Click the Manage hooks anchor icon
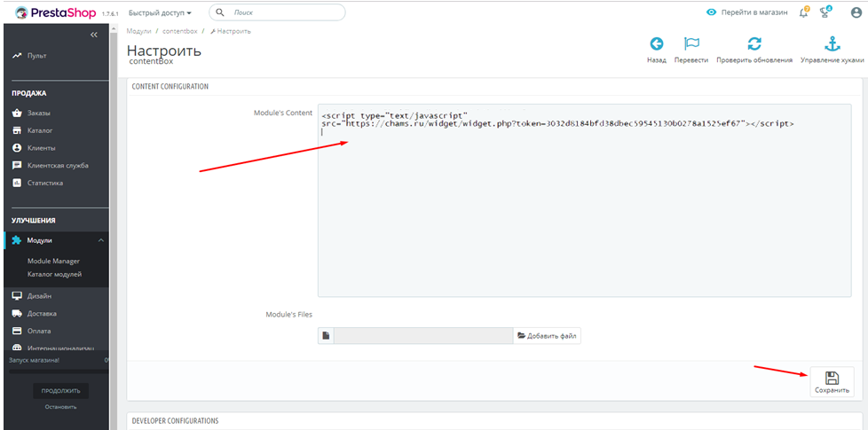Viewport: 868px width, 430px height. [x=831, y=44]
